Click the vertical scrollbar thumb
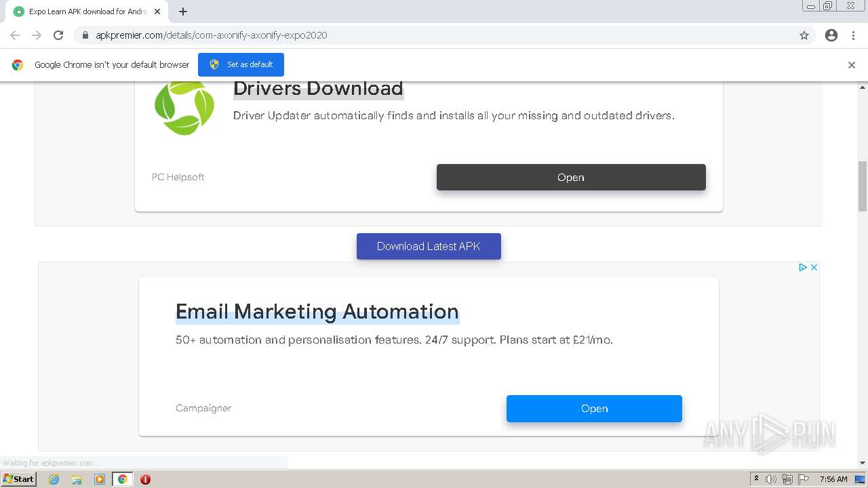Screen dimensions: 868x488 click(863, 186)
